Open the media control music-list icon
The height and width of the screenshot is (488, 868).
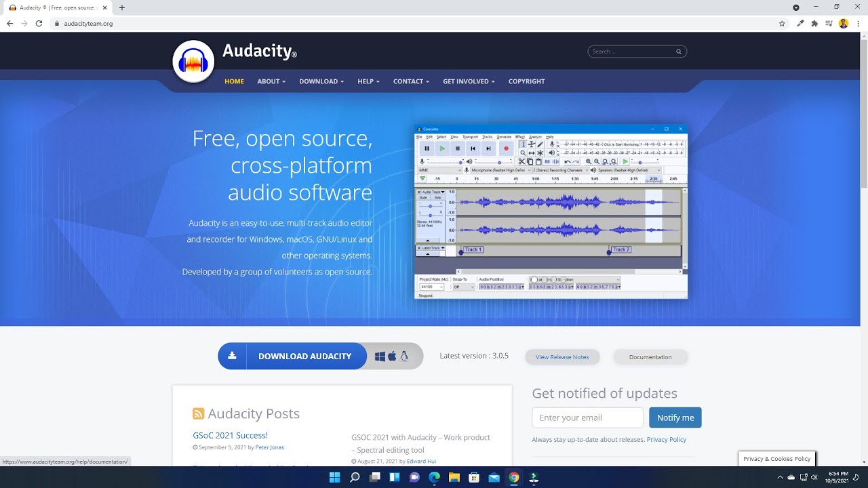pos(829,23)
